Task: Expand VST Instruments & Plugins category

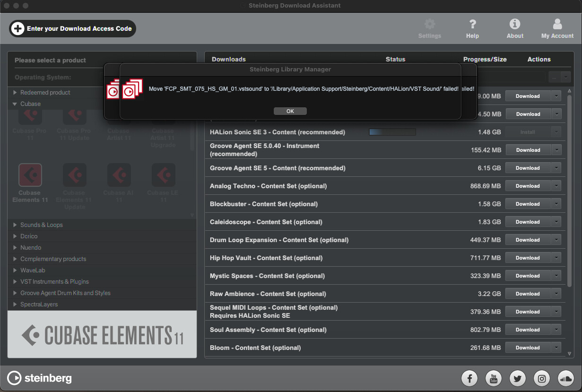Action: click(x=16, y=282)
